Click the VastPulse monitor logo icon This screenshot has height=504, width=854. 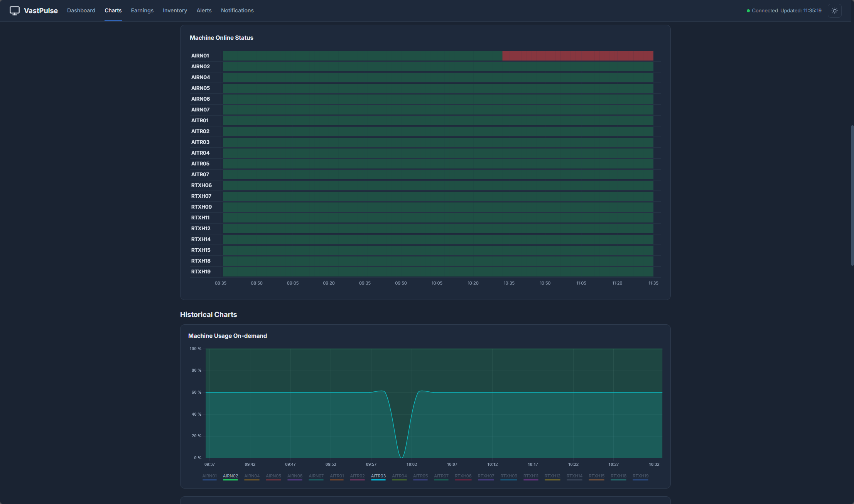click(14, 10)
